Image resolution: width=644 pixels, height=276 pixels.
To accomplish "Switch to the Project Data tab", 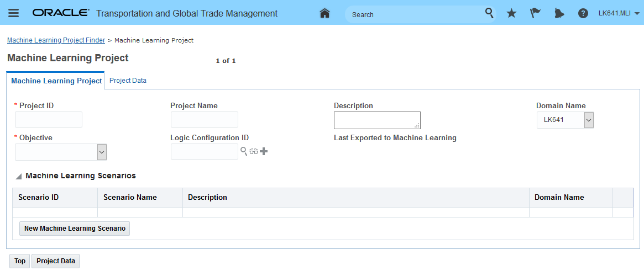I will (128, 81).
